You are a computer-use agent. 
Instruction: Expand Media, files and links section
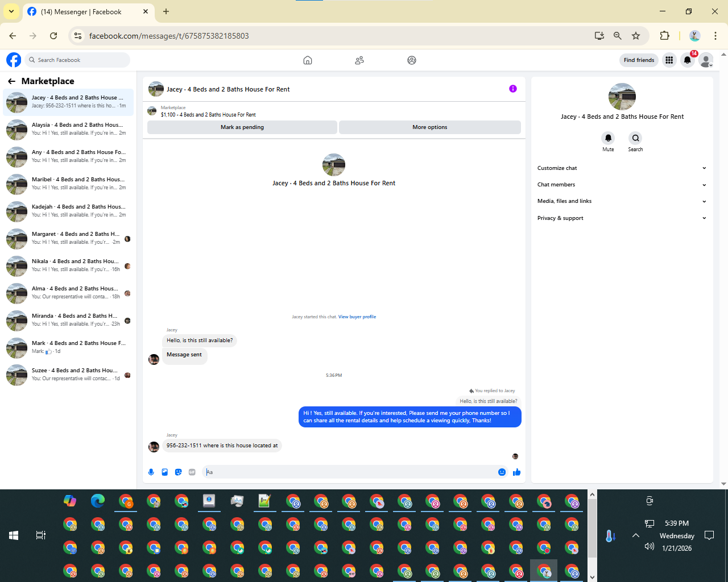[x=622, y=201]
